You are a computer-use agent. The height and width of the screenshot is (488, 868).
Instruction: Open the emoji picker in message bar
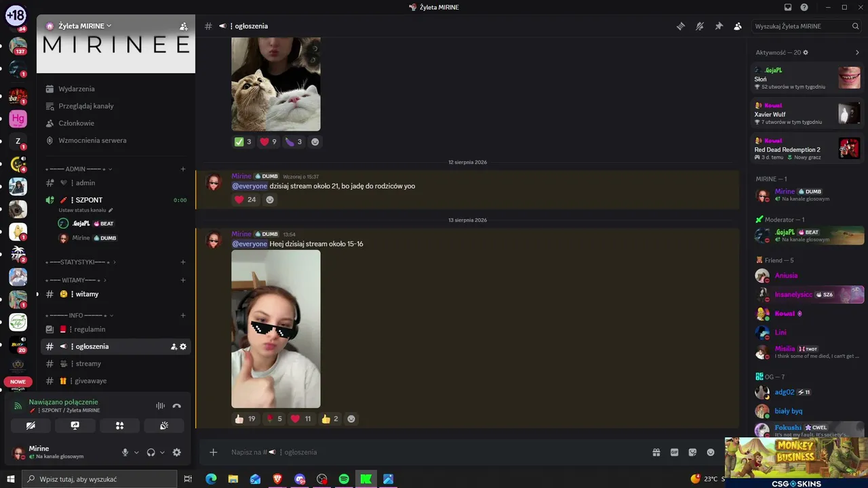pos(711,452)
